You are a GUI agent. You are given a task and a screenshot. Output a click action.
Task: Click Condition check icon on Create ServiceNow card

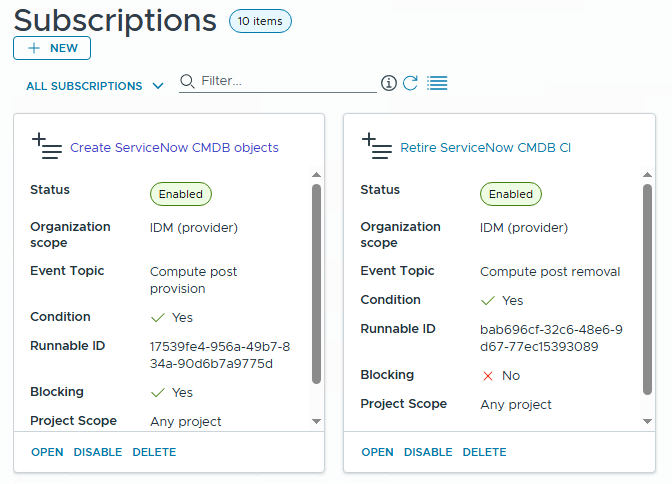click(158, 318)
